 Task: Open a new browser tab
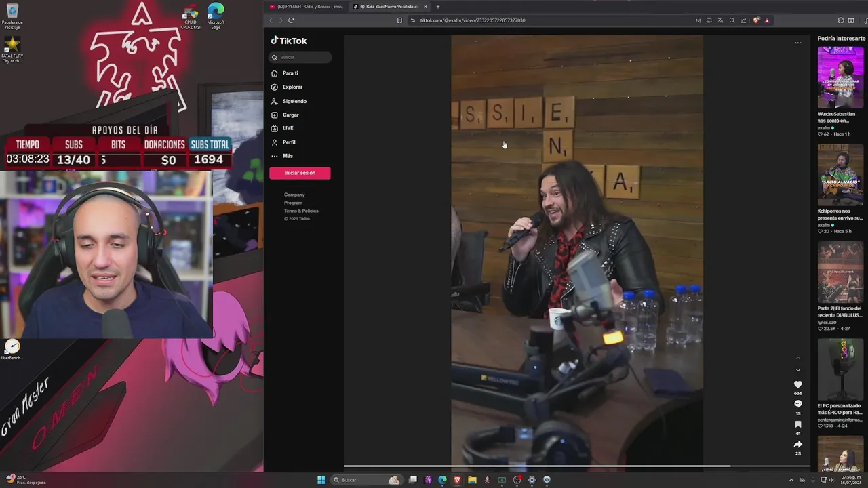(x=438, y=7)
